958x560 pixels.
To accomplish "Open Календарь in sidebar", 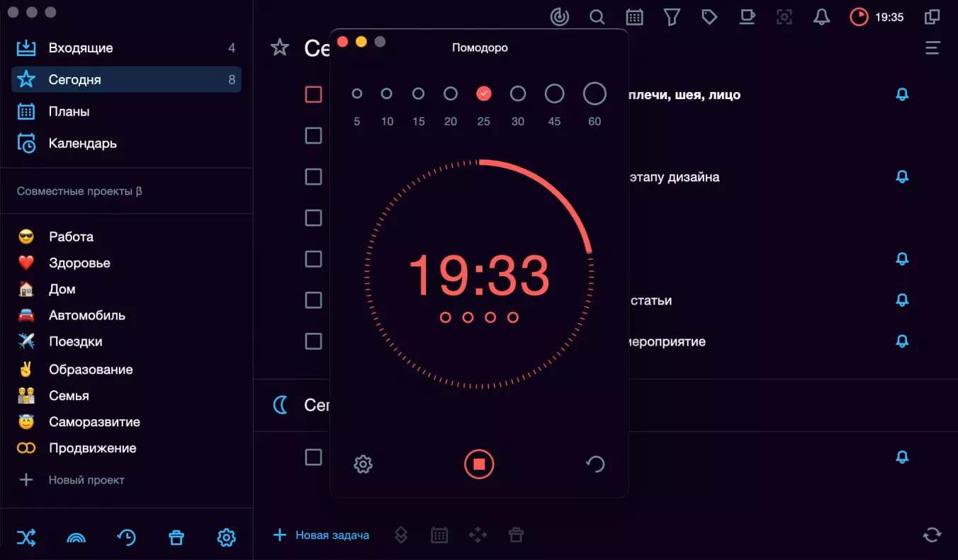I will [126, 143].
